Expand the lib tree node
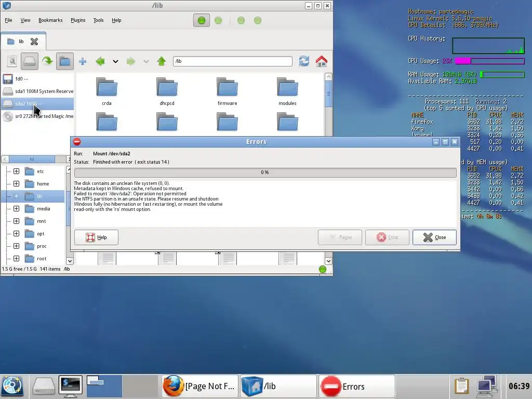The width and height of the screenshot is (532, 399). coord(16,196)
